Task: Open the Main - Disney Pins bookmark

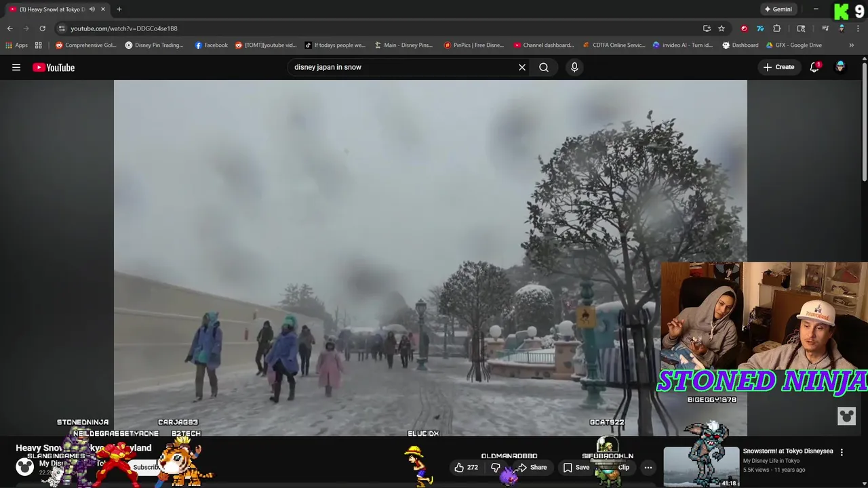Action: click(x=403, y=45)
